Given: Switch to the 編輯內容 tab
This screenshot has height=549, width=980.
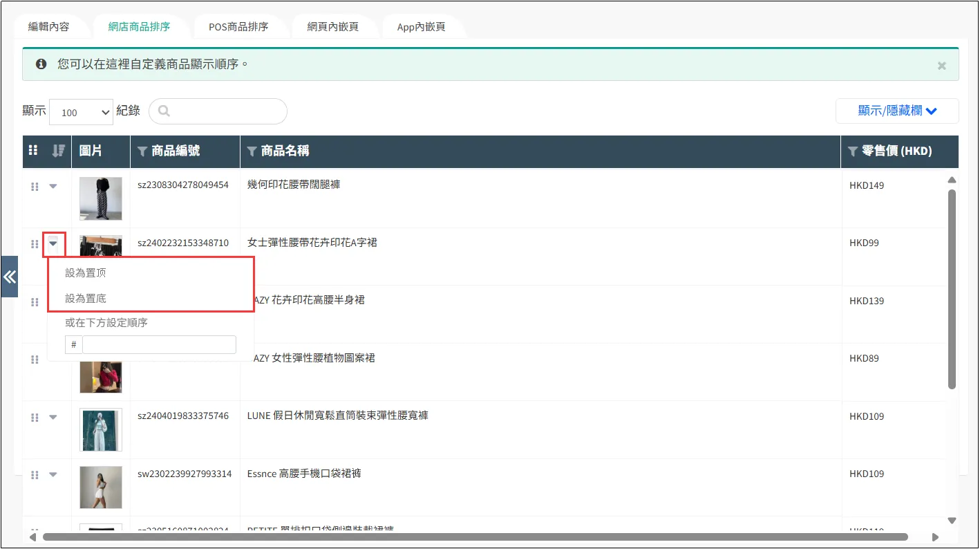Looking at the screenshot, I should [48, 27].
